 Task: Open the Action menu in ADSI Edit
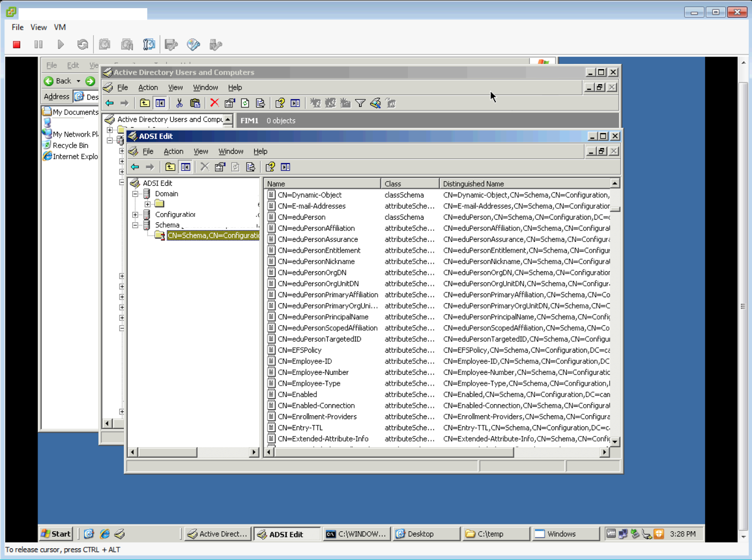click(x=173, y=151)
